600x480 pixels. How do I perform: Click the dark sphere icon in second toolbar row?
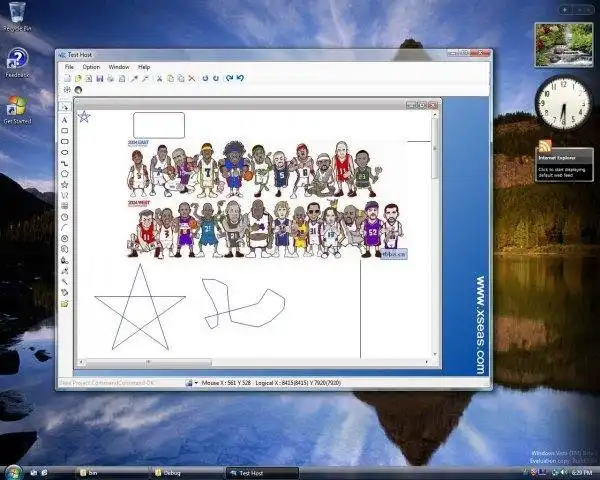tap(78, 90)
